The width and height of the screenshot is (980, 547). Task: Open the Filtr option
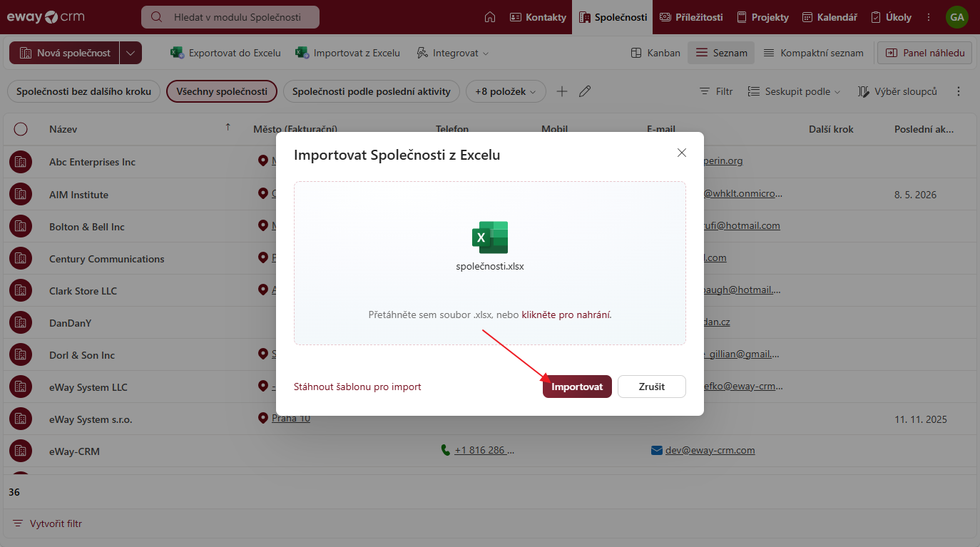(715, 91)
